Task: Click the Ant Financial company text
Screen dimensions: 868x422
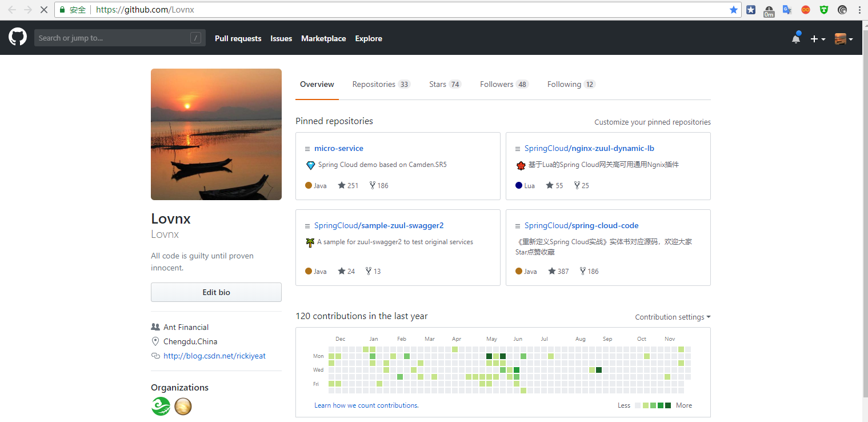Action: 186,327
